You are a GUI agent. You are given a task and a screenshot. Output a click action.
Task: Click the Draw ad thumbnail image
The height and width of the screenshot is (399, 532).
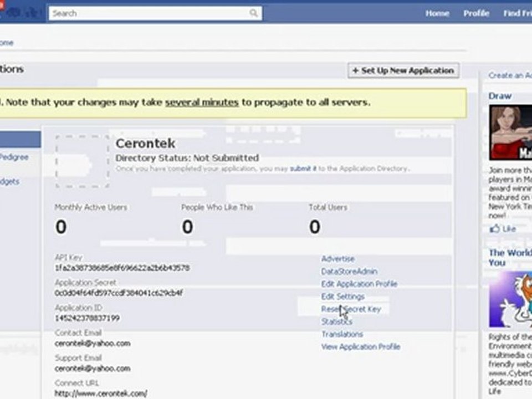click(x=510, y=132)
